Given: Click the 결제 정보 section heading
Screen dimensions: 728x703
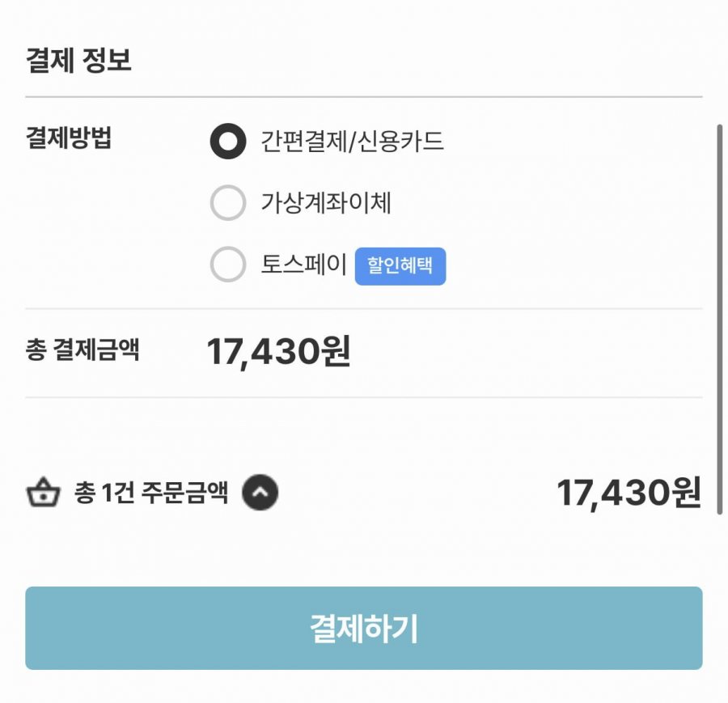Looking at the screenshot, I should (78, 60).
